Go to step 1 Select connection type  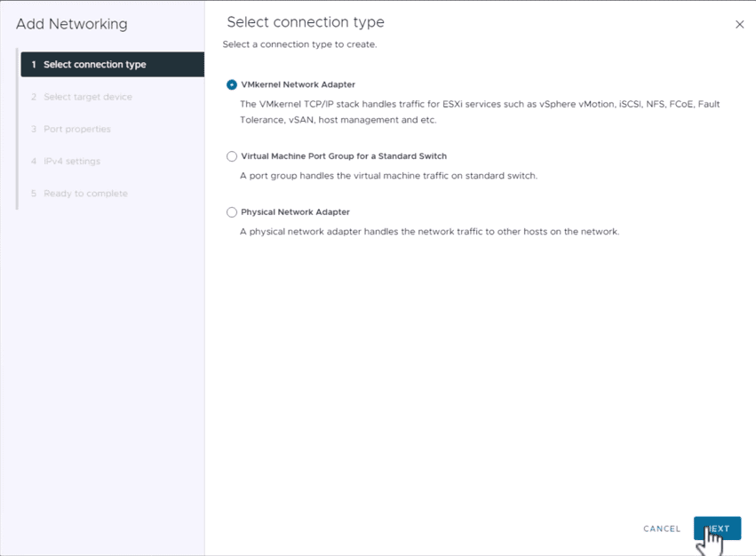[x=94, y=65]
